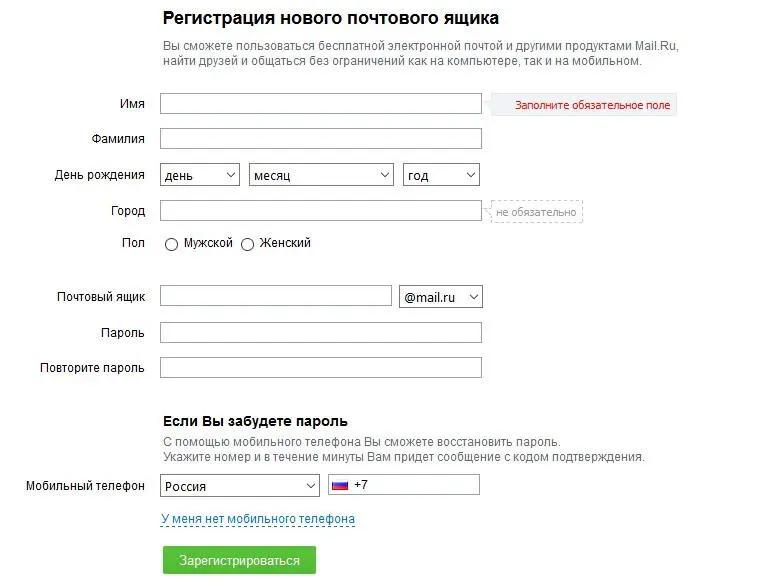This screenshot has height=586, width=759.
Task: Open the день birthday dropdown
Action: [200, 175]
